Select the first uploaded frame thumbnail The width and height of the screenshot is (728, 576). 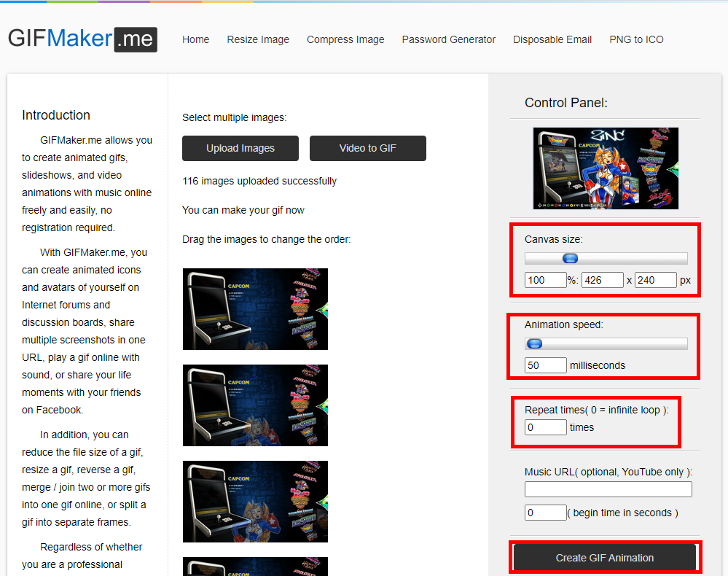255,309
